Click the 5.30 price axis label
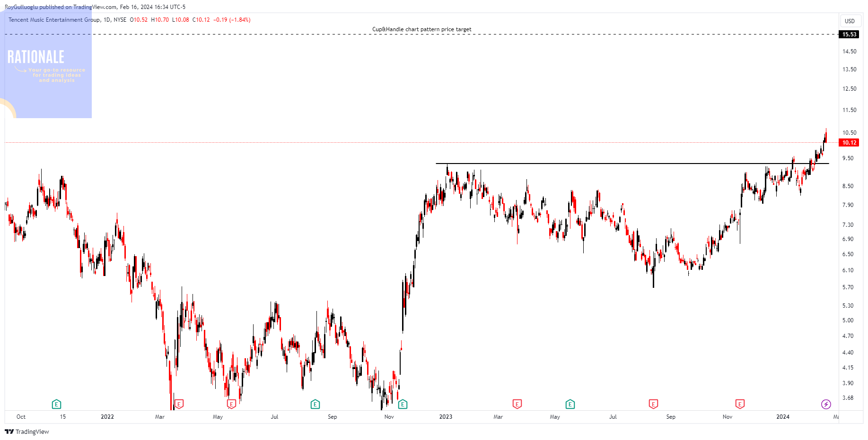Viewport: 868px width, 440px height. tap(848, 306)
